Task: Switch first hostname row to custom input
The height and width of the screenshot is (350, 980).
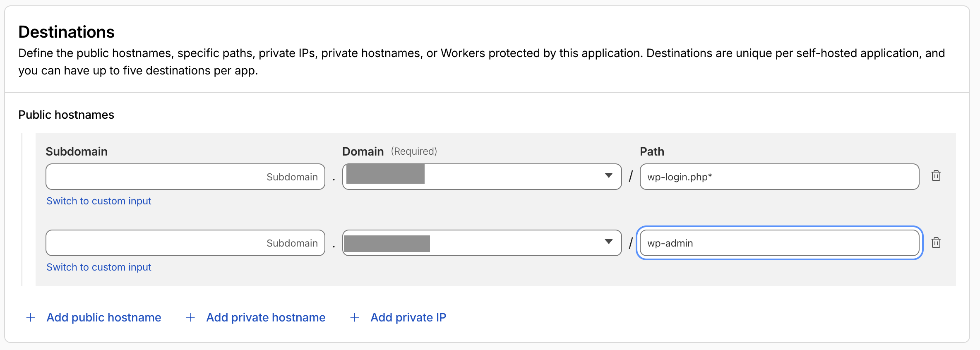Action: (x=99, y=201)
